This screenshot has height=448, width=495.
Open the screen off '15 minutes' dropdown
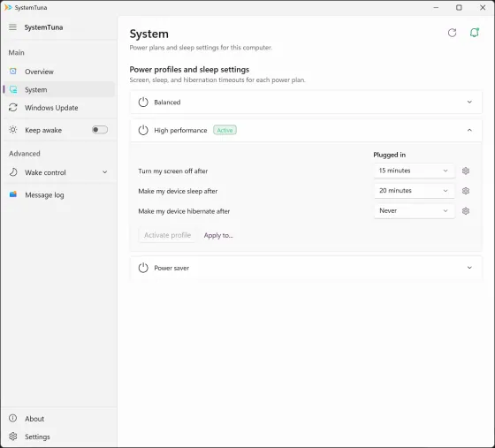pos(415,171)
